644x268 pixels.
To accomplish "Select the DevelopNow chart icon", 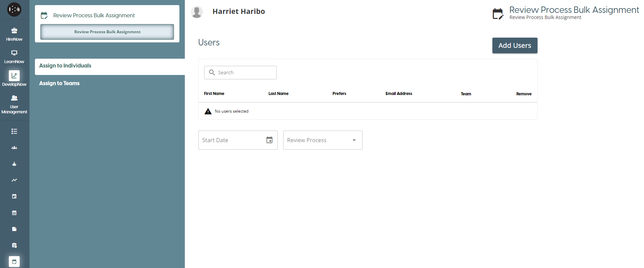I will [x=14, y=76].
